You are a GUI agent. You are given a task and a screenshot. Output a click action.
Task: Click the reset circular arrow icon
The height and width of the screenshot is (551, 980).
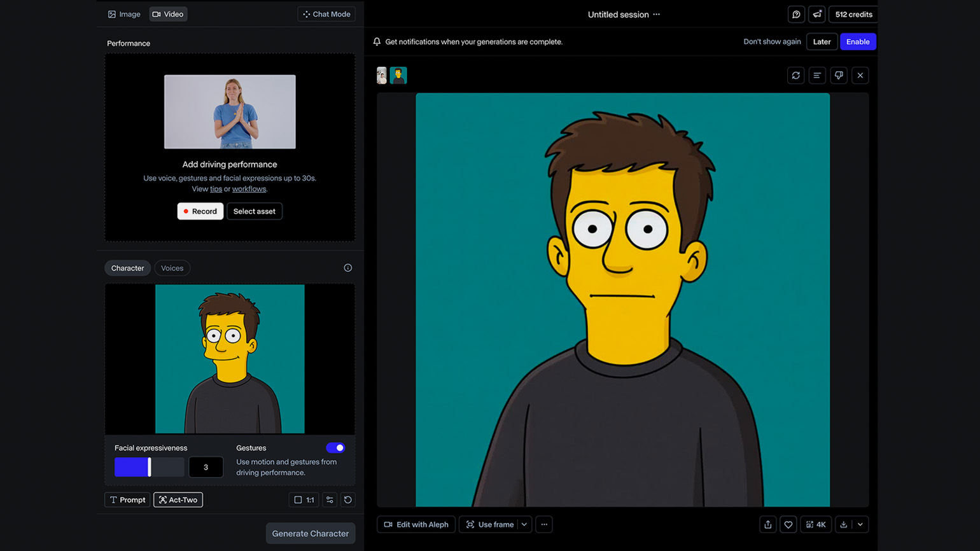[348, 500]
